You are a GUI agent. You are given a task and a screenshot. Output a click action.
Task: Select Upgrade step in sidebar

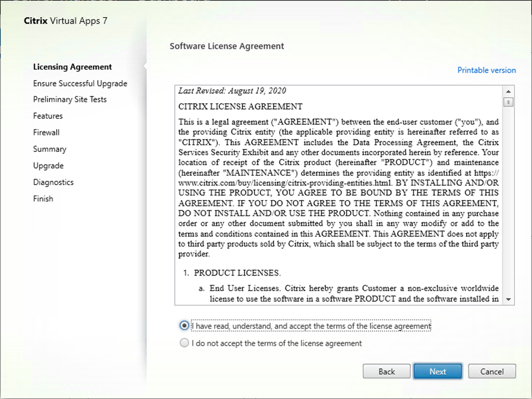point(48,166)
